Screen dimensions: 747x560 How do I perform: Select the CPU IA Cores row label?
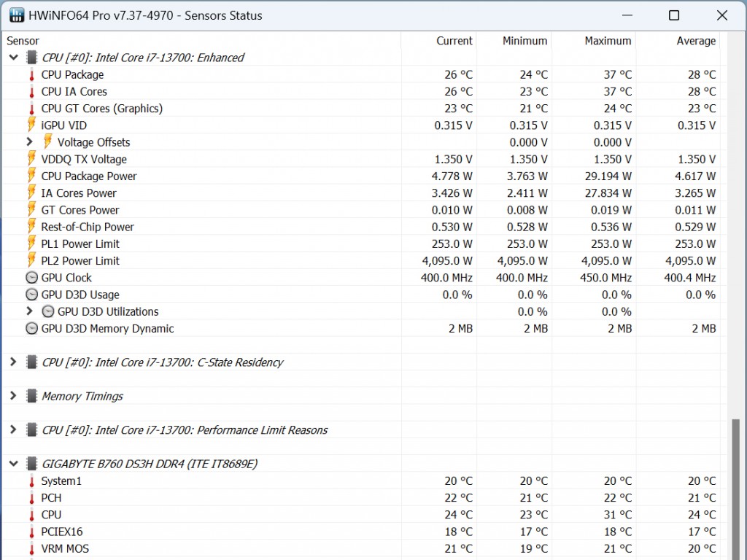74,91
